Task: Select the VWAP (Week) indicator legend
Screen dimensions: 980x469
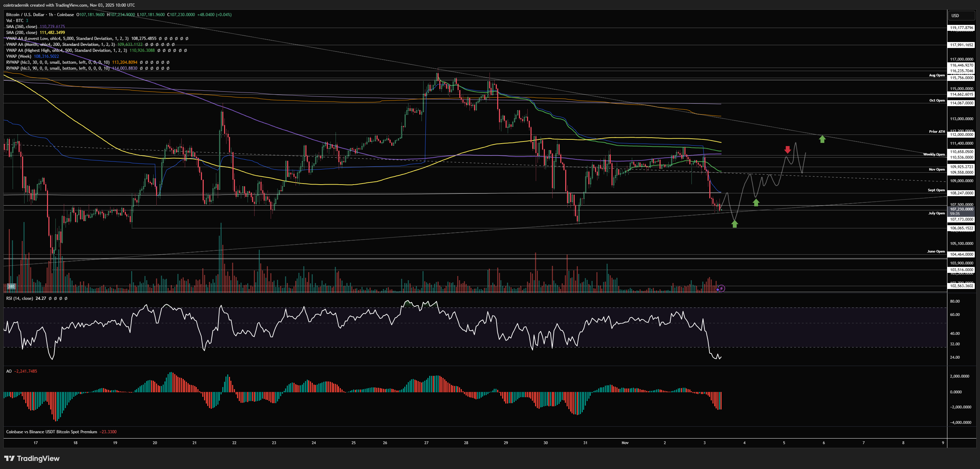Action: tap(19, 56)
